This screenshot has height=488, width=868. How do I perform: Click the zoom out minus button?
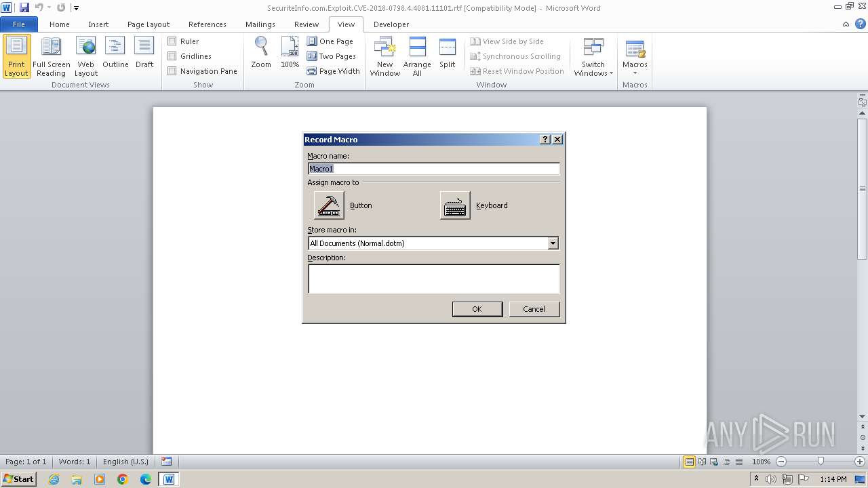pos(781,462)
